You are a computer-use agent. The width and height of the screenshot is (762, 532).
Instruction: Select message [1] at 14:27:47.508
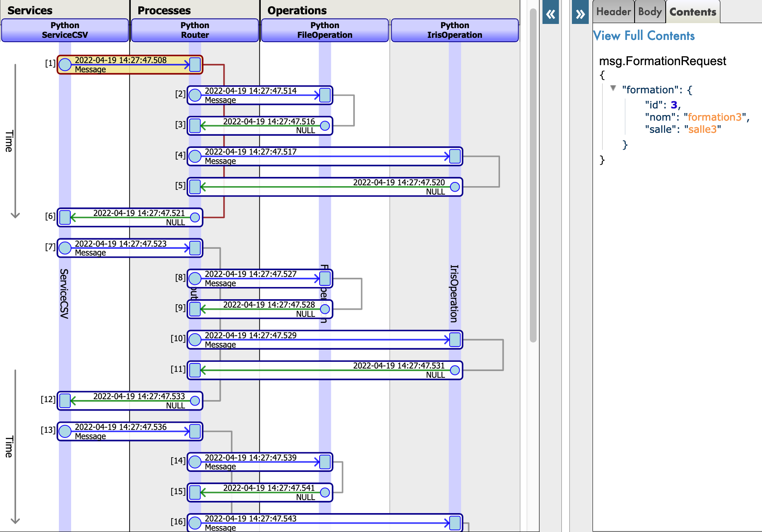(x=130, y=65)
